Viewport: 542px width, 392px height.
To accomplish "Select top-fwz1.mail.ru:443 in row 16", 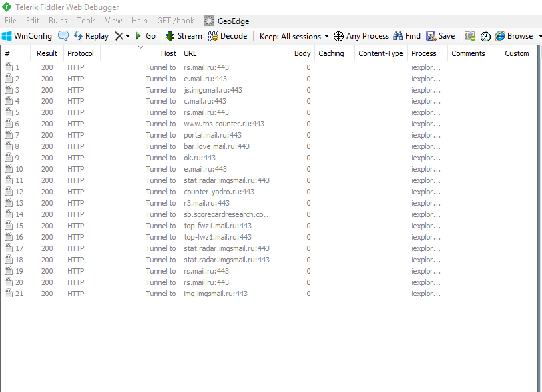I will 269,237.
